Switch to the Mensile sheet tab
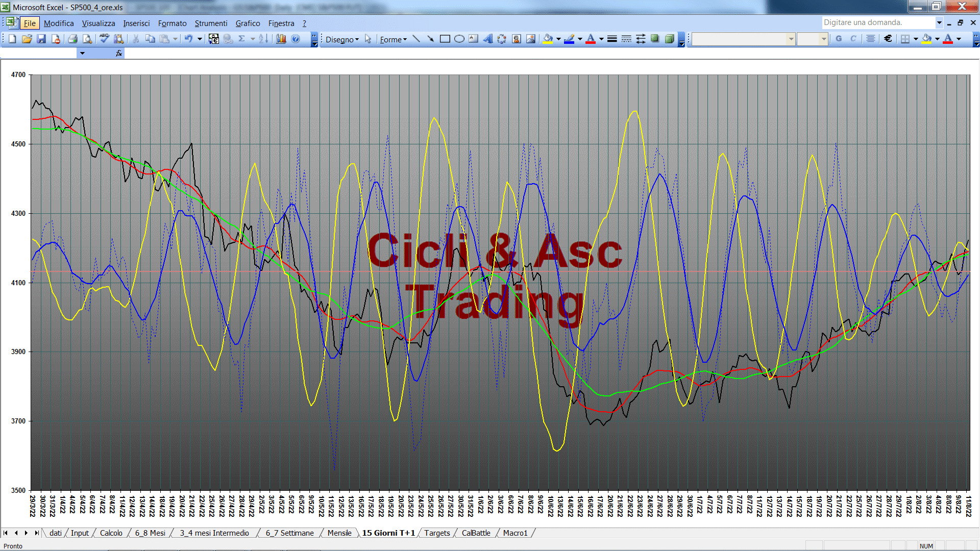This screenshot has width=980, height=551. pyautogui.click(x=339, y=533)
